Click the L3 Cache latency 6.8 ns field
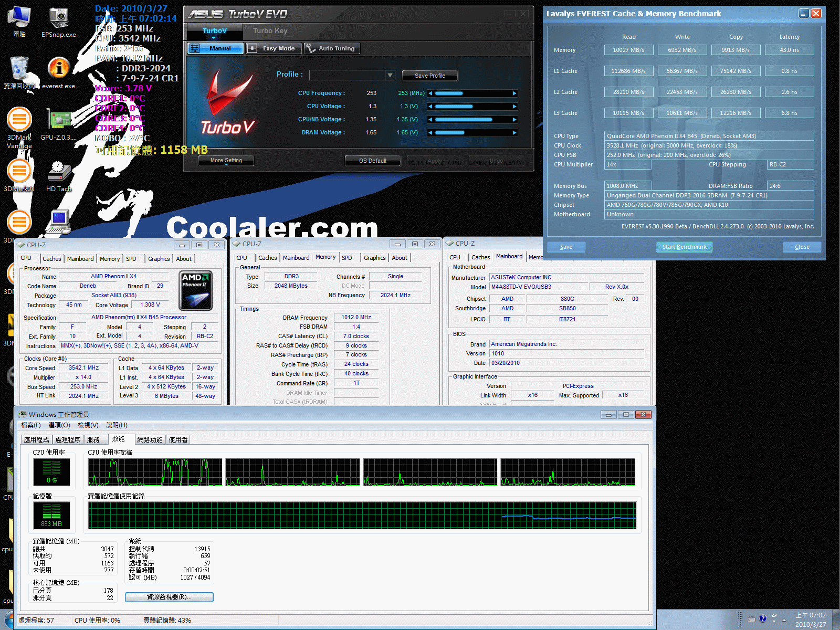 point(790,113)
